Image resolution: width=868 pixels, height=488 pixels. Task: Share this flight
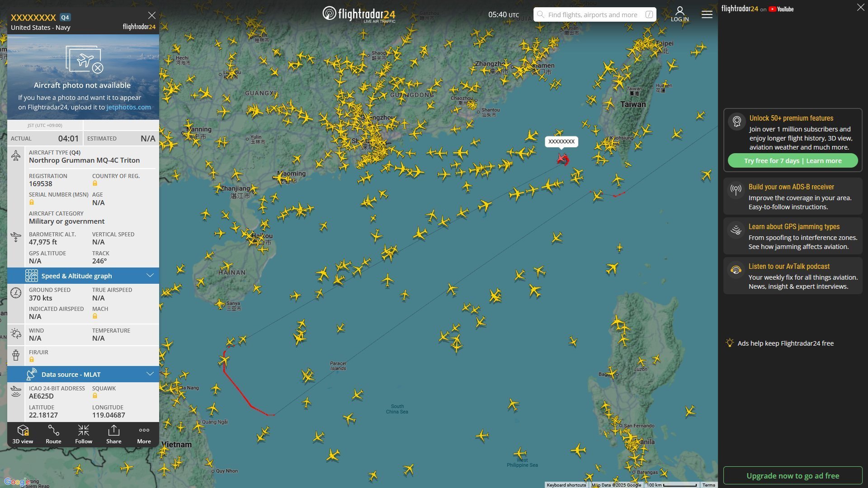[x=114, y=435]
